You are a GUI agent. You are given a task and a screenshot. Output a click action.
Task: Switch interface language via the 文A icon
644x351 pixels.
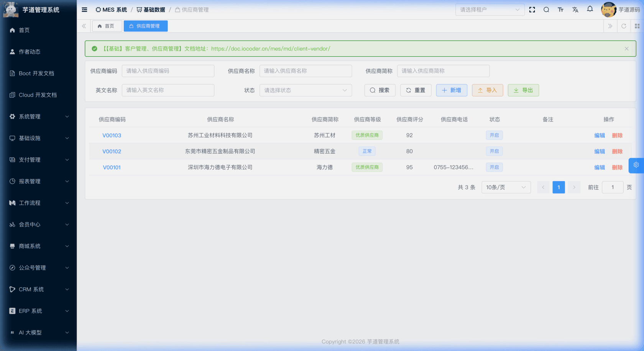tap(575, 10)
